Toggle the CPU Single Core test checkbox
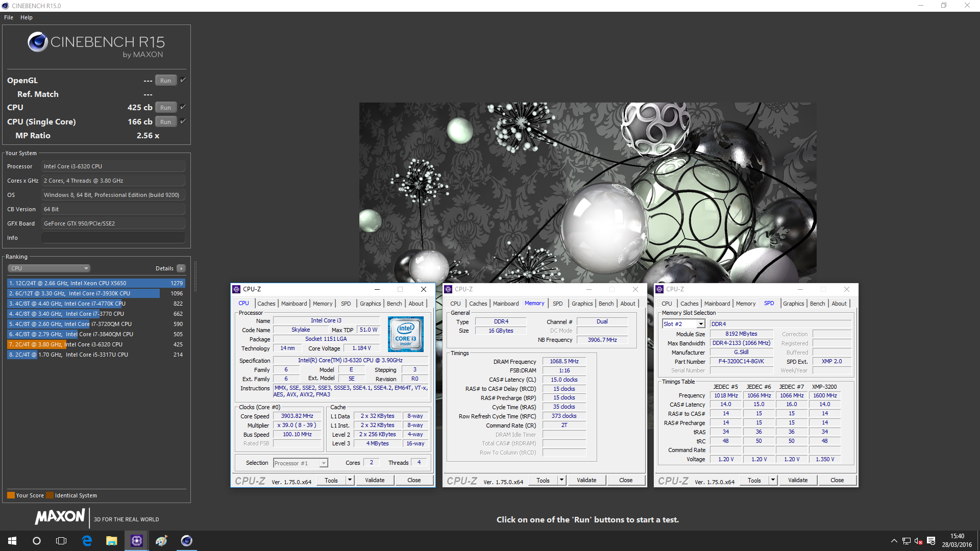Image resolution: width=980 pixels, height=551 pixels. click(x=183, y=121)
